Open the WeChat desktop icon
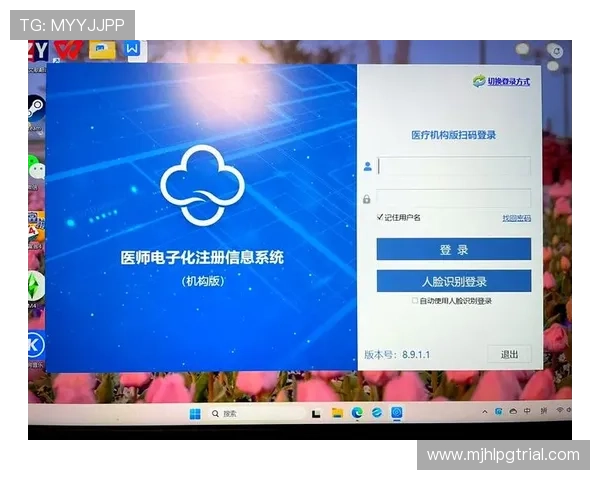This screenshot has height=480, width=600. 37,167
